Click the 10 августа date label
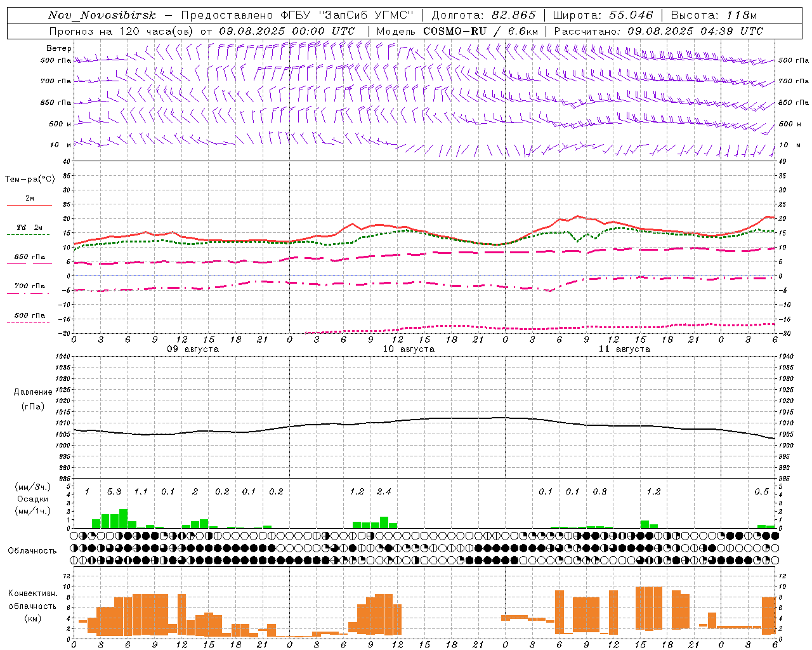 tap(409, 349)
